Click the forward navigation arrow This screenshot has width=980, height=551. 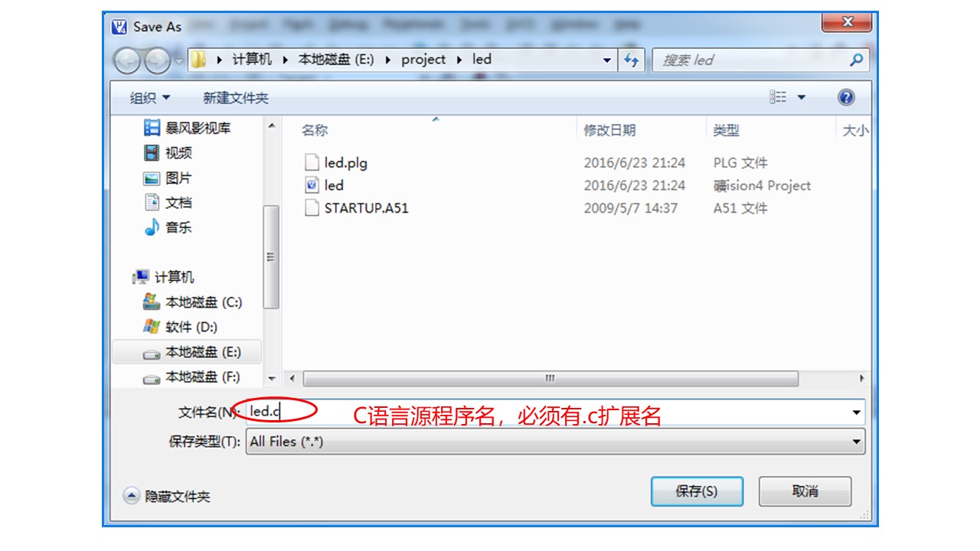click(x=157, y=60)
